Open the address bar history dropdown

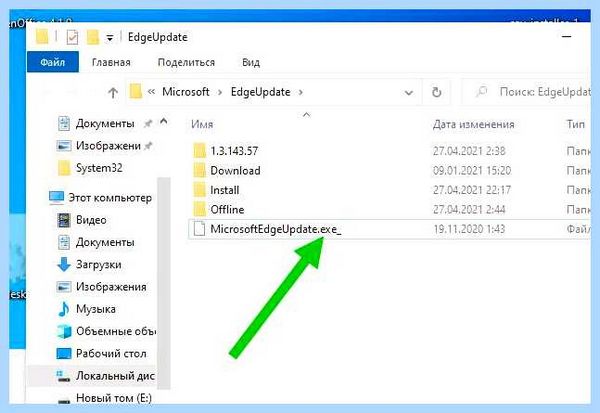click(x=409, y=93)
